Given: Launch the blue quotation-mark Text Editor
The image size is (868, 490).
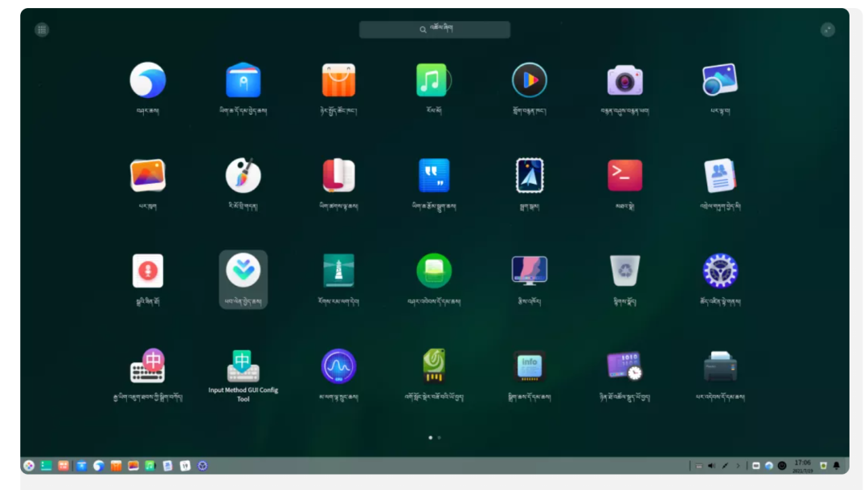Looking at the screenshot, I should click(x=434, y=175).
